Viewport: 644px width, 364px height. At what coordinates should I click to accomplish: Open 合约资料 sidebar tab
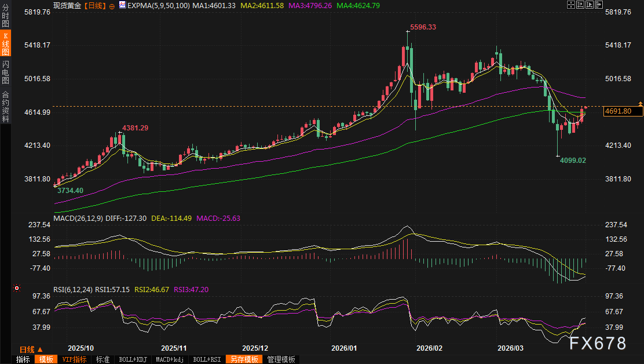[5, 107]
